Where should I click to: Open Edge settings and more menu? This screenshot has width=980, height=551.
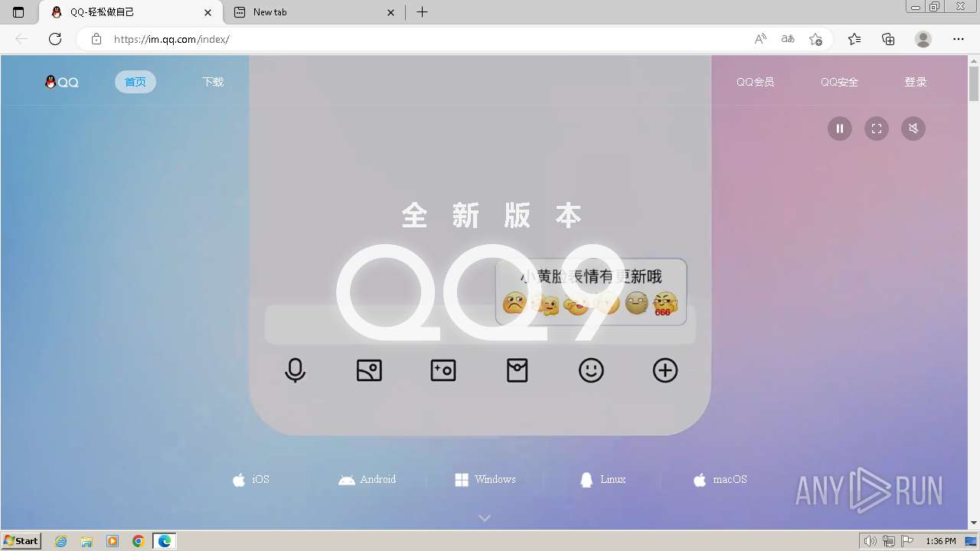[959, 39]
